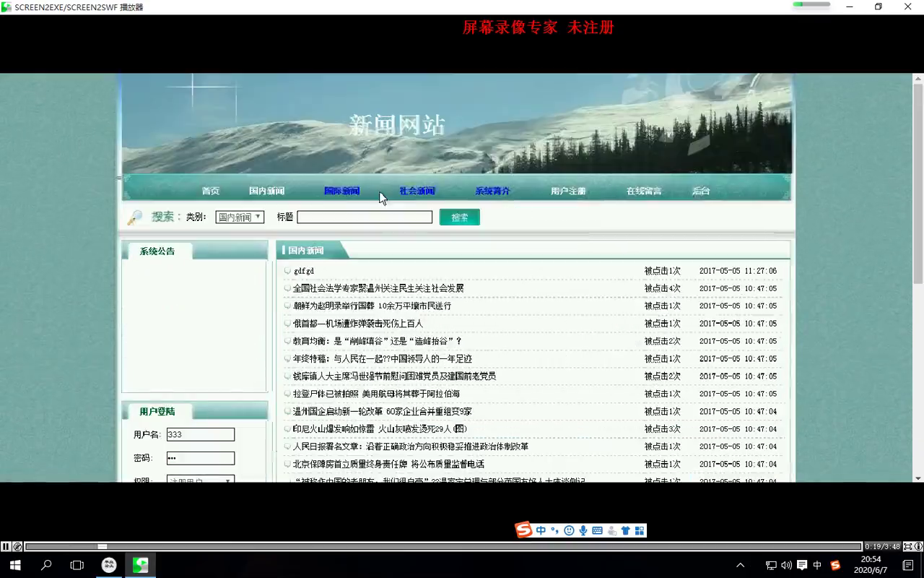This screenshot has width=924, height=578.
Task: Open the 类别 category dropdown
Action: point(240,217)
